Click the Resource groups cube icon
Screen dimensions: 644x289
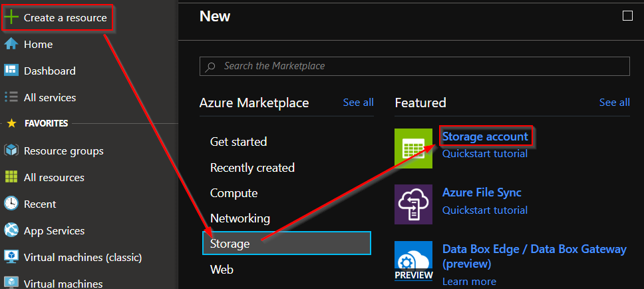pyautogui.click(x=11, y=150)
